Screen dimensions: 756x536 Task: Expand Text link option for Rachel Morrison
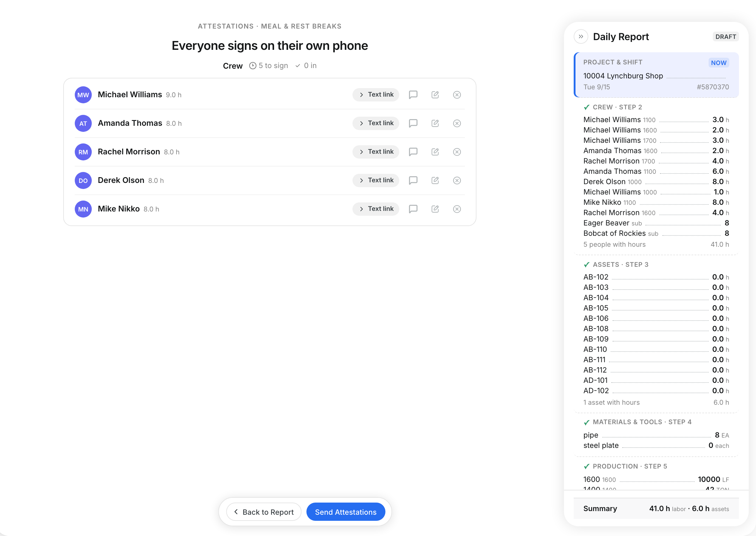point(376,152)
